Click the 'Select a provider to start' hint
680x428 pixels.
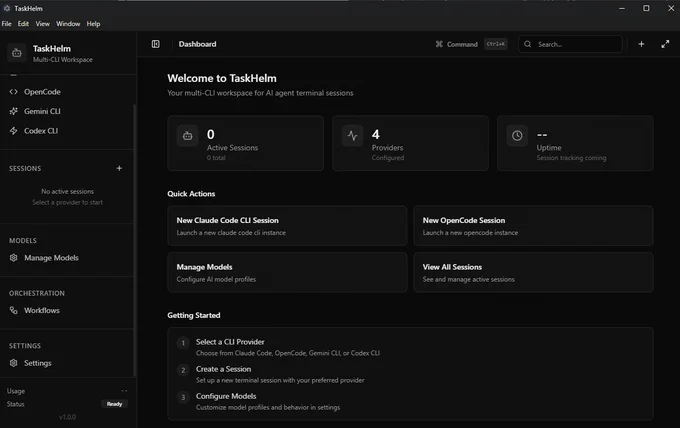click(x=67, y=203)
